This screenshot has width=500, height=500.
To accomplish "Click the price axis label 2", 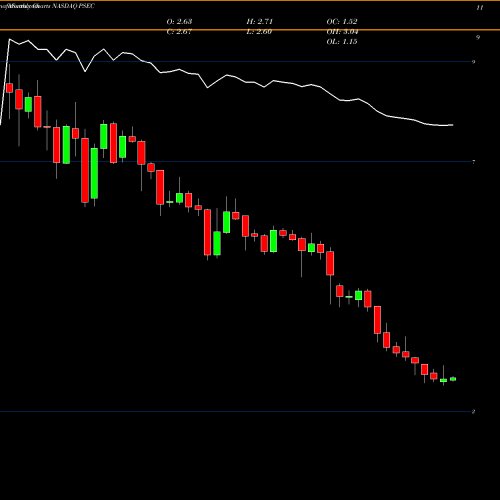I will pos(473,412).
